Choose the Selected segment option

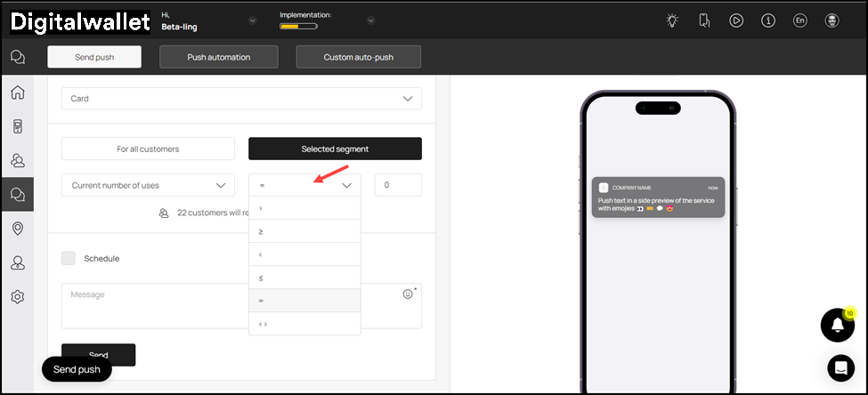pyautogui.click(x=335, y=149)
